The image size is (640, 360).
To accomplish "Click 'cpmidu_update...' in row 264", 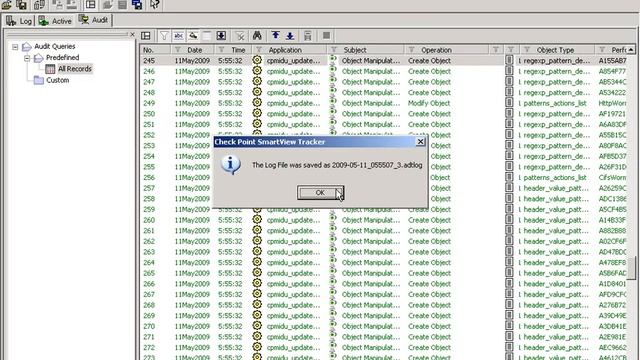I will point(293,262).
